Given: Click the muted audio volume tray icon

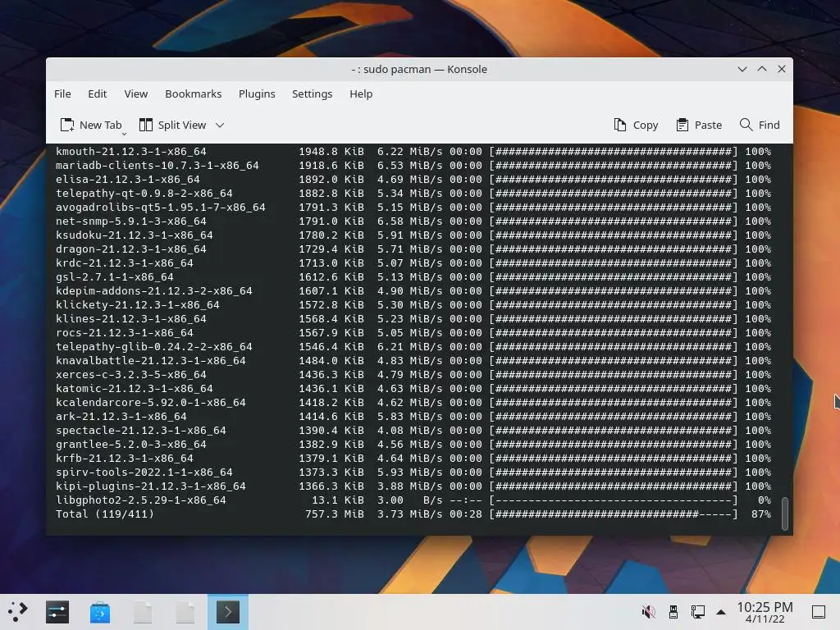Looking at the screenshot, I should (x=648, y=611).
